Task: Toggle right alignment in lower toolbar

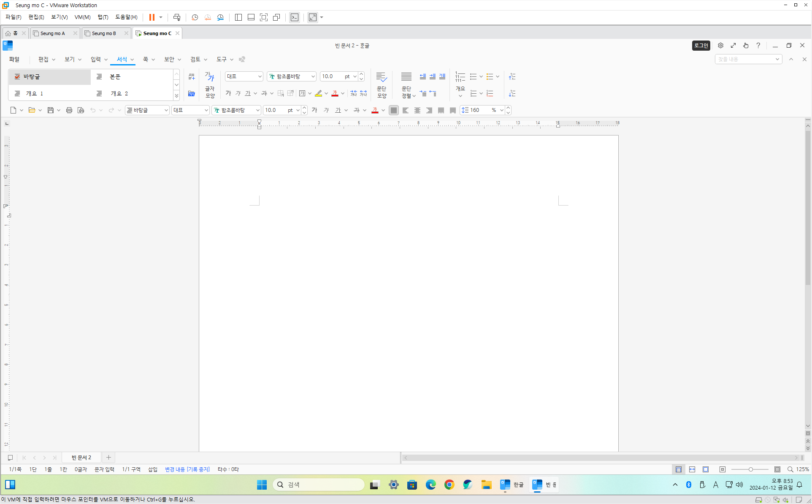Action: click(429, 110)
